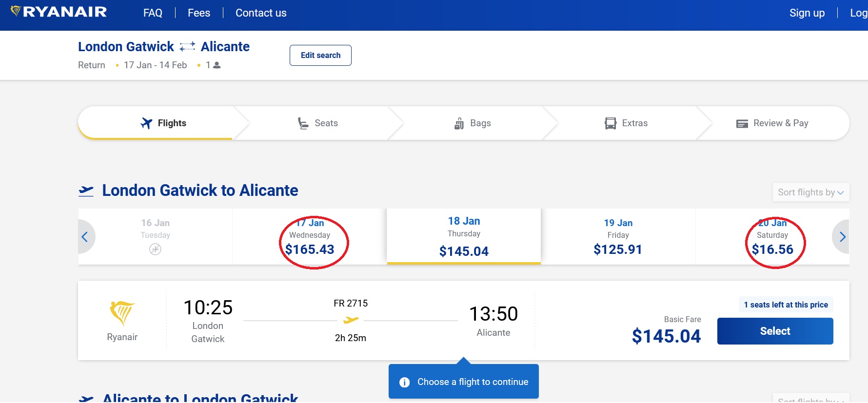Show later dates with the right arrow

point(842,237)
